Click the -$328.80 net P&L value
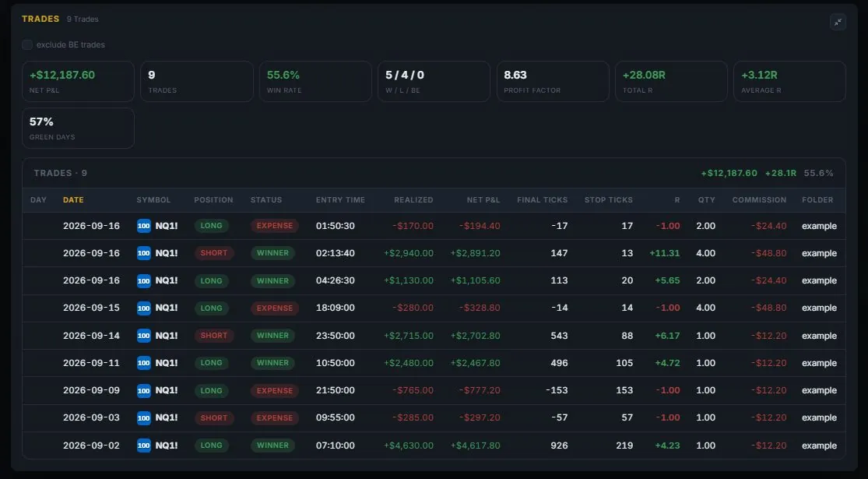The height and width of the screenshot is (479, 868). 480,308
